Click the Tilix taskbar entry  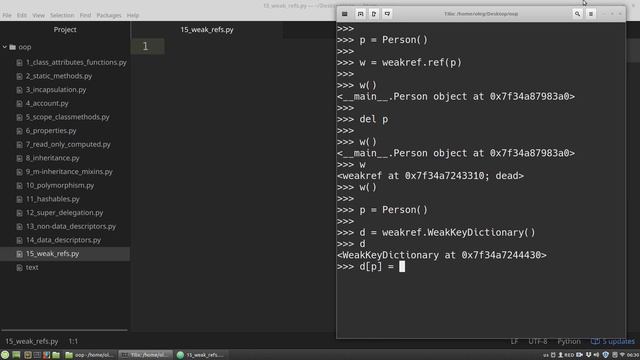click(x=146, y=355)
